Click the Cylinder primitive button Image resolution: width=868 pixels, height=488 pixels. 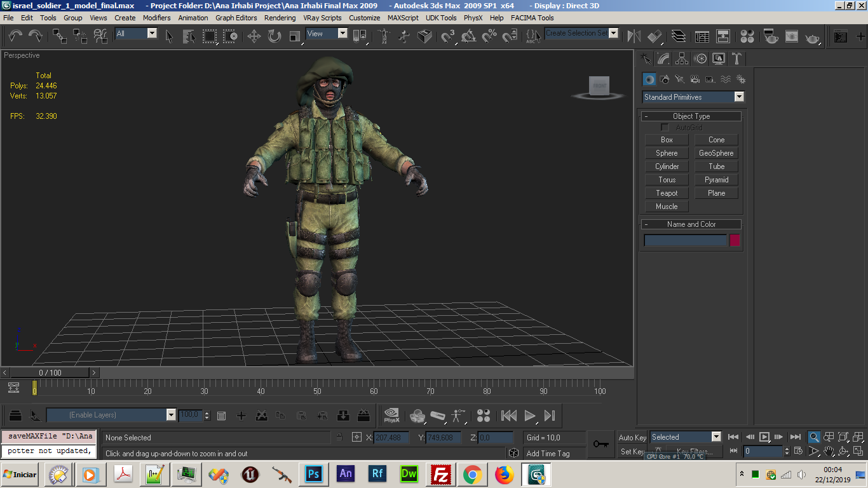pyautogui.click(x=667, y=166)
